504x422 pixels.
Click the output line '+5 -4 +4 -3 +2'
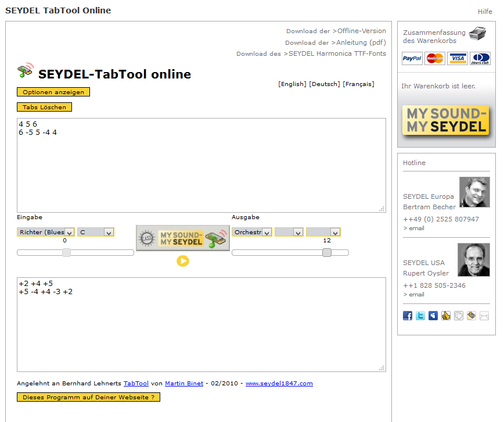click(46, 292)
